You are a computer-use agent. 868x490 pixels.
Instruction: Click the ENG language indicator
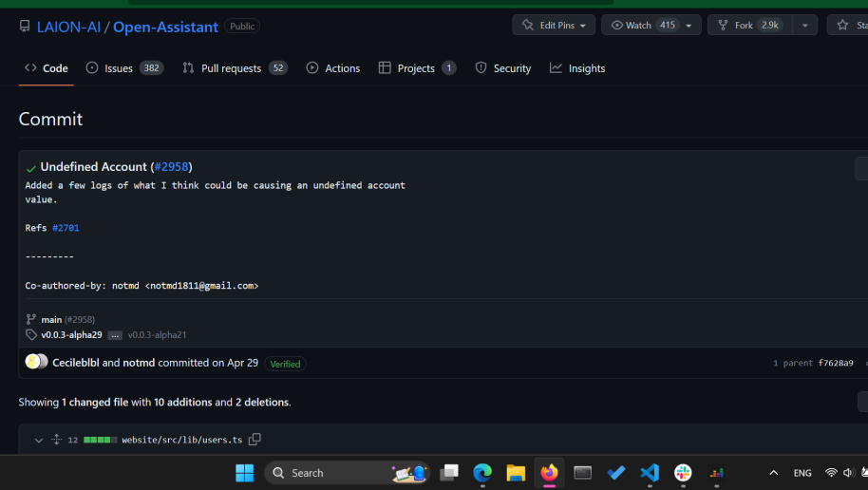point(802,473)
